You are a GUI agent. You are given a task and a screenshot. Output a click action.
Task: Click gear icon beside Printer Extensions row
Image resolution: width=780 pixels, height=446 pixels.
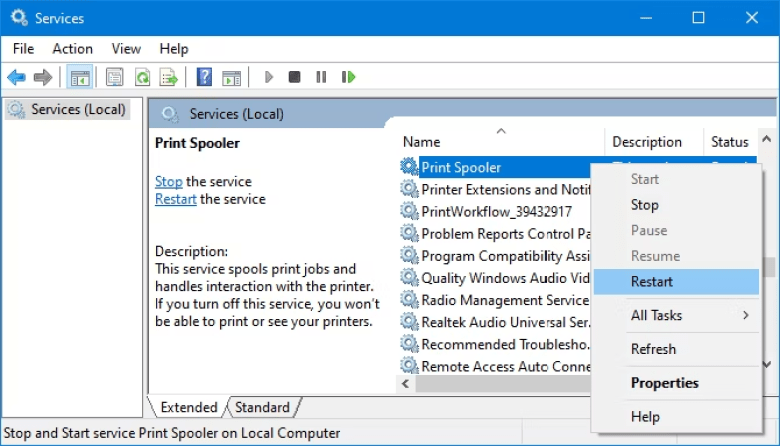coord(409,189)
